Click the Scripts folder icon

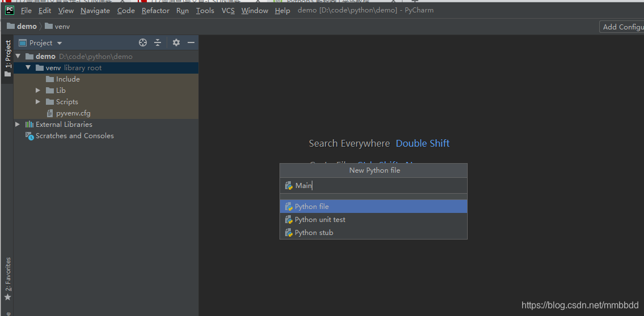[50, 102]
